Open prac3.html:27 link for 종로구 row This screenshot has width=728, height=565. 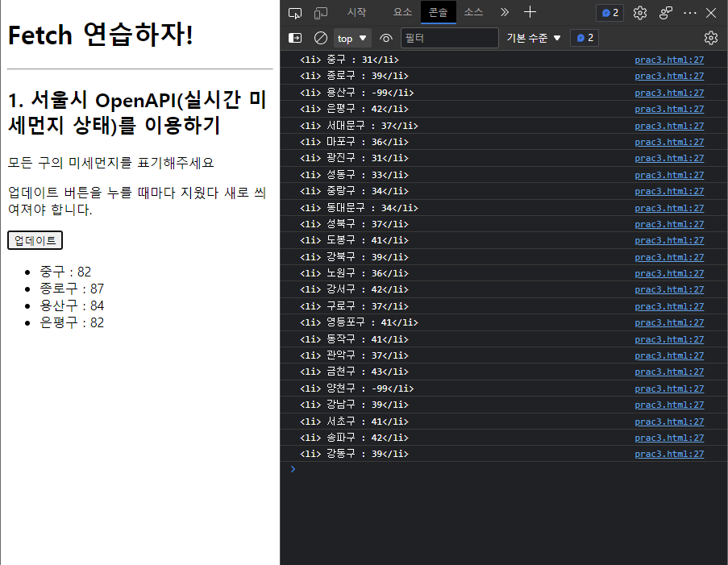pos(669,76)
